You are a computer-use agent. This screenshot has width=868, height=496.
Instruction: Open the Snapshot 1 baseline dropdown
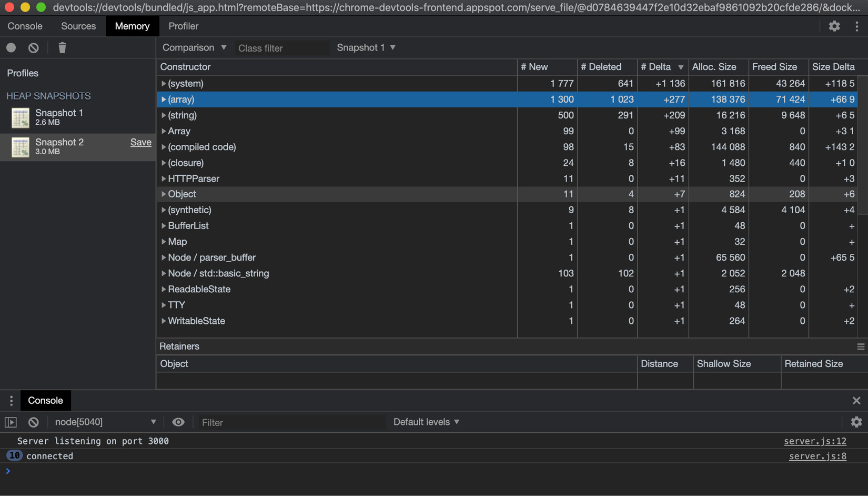click(x=366, y=47)
